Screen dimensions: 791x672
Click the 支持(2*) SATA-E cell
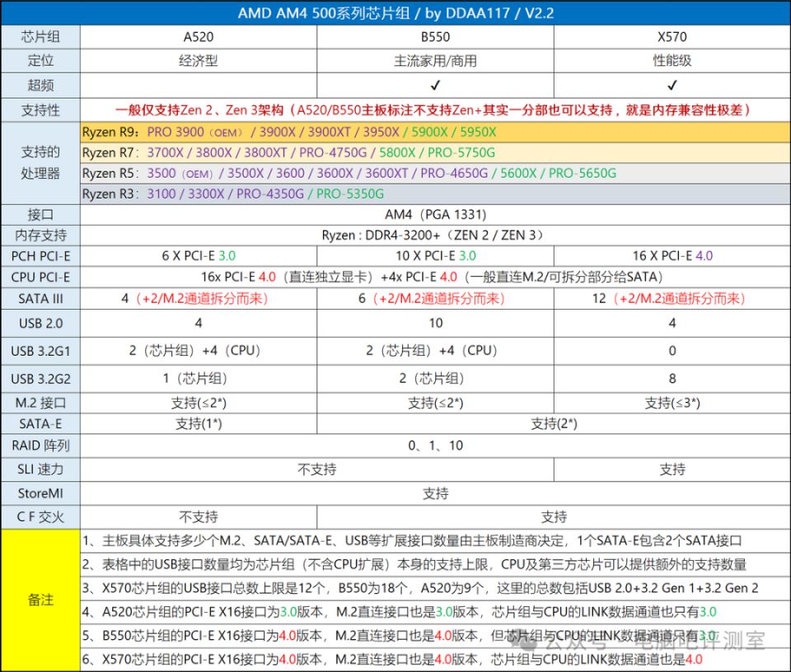[554, 424]
